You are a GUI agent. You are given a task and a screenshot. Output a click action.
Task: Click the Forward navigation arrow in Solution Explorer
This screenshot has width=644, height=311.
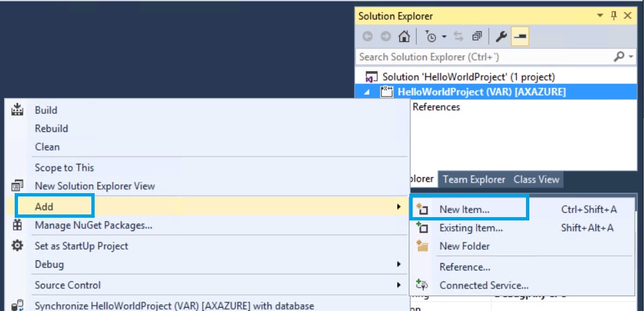coord(385,37)
